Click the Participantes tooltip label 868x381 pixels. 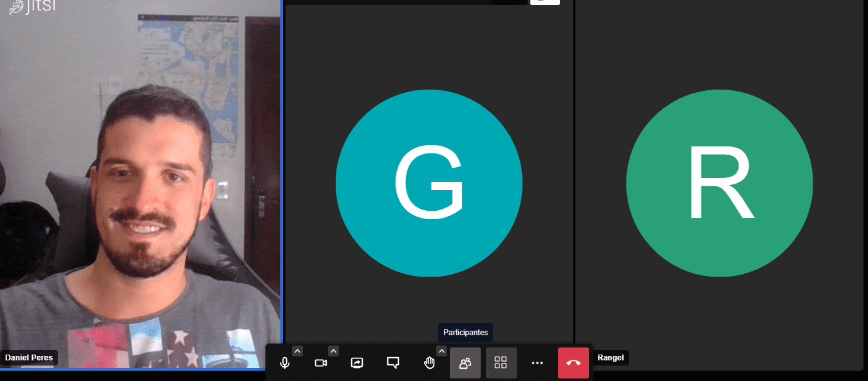465,333
